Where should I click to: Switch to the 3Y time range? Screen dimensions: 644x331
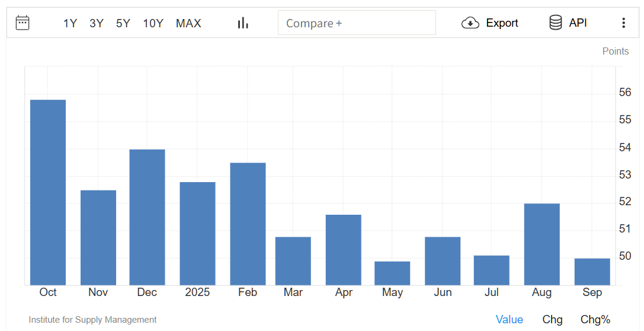pos(97,23)
